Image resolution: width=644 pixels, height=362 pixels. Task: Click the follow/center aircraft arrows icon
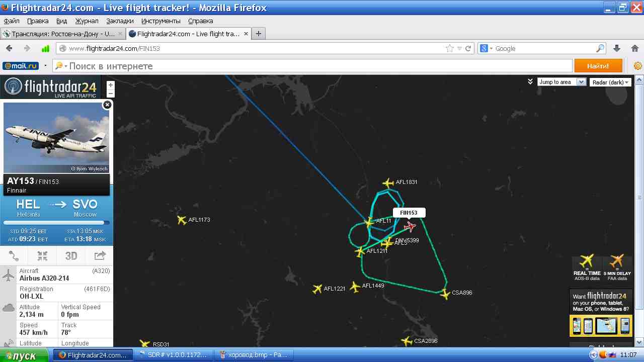pos(43,256)
